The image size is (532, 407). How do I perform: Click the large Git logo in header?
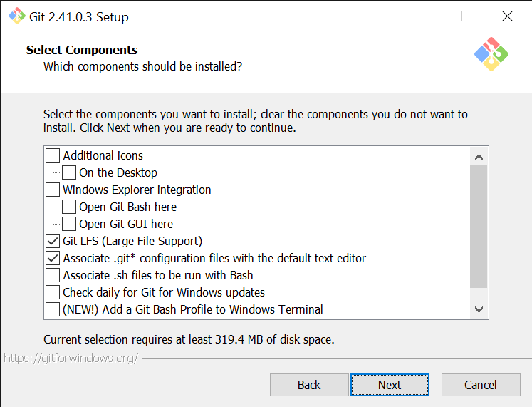pyautogui.click(x=491, y=53)
